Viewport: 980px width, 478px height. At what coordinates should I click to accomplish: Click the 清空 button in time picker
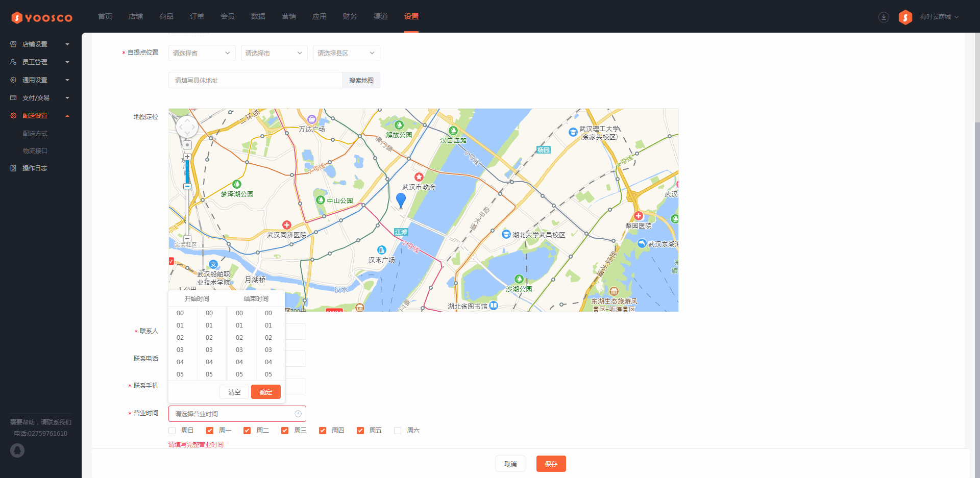click(234, 392)
